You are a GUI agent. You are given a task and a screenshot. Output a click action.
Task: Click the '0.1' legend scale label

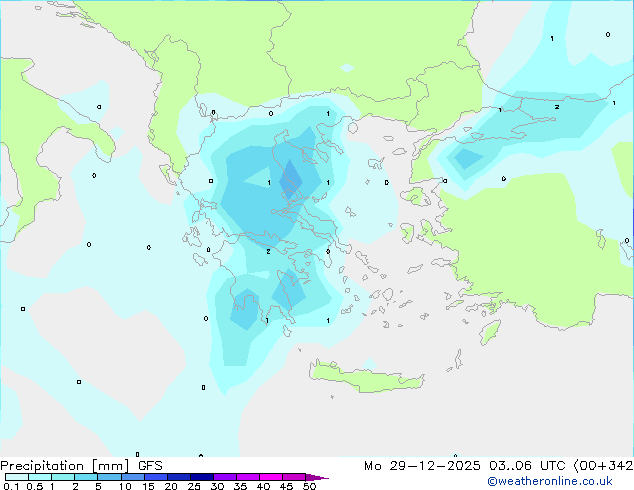[x=11, y=486]
